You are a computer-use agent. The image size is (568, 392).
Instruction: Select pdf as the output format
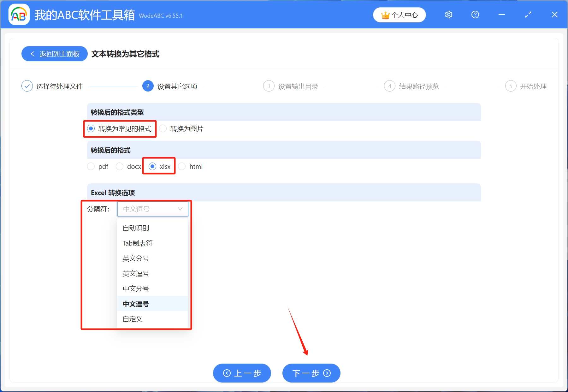[91, 166]
